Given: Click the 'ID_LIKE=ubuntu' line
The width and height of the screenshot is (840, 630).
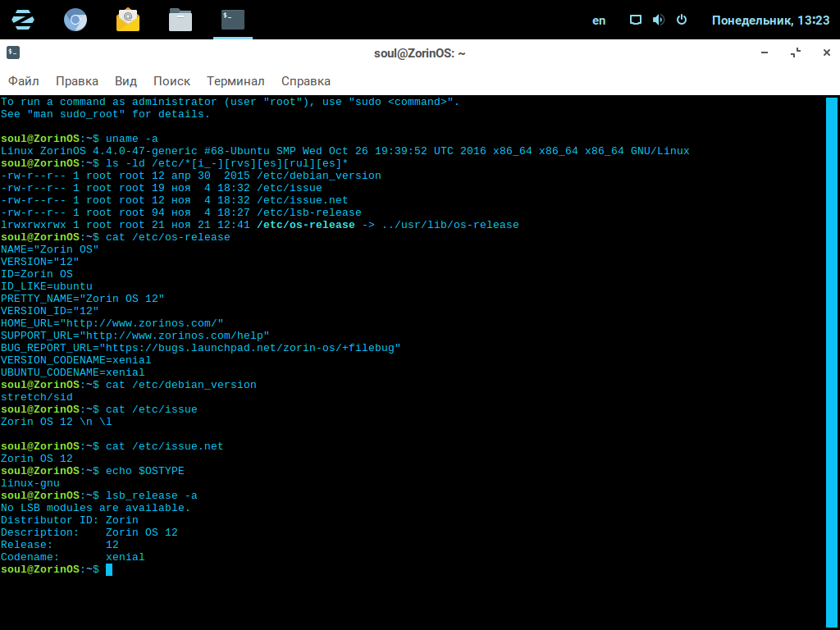Looking at the screenshot, I should coord(47,286).
